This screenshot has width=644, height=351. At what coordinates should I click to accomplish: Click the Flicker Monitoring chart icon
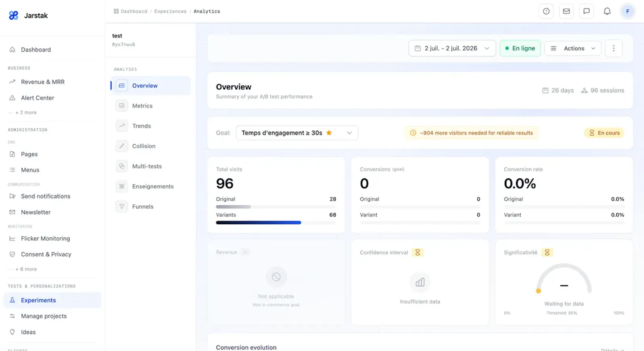(x=12, y=239)
